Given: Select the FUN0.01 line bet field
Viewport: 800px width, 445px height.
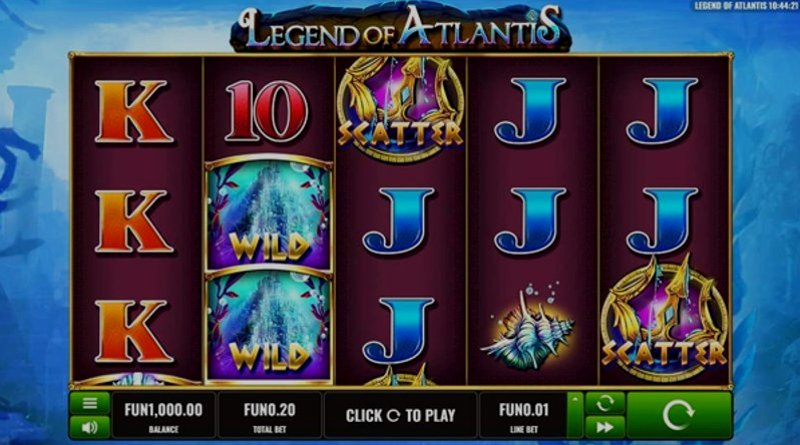Looking at the screenshot, I should 523,415.
